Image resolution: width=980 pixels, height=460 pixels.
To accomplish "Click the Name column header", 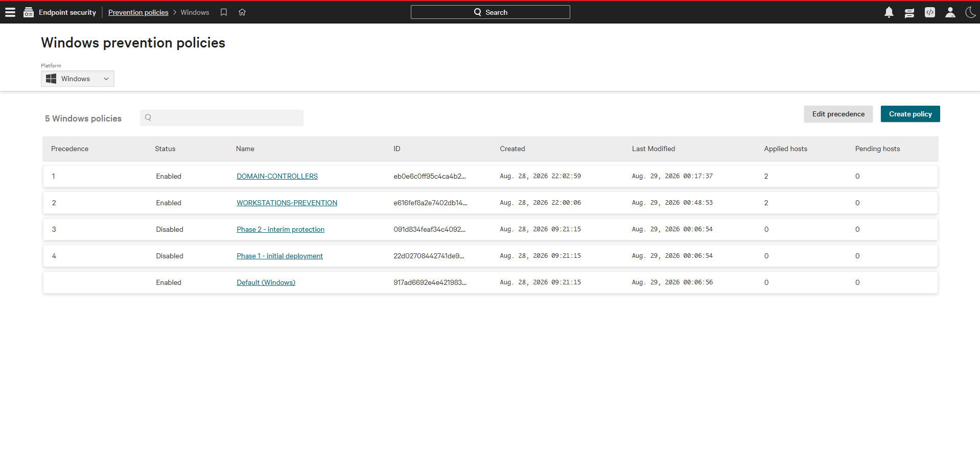I will tap(245, 149).
